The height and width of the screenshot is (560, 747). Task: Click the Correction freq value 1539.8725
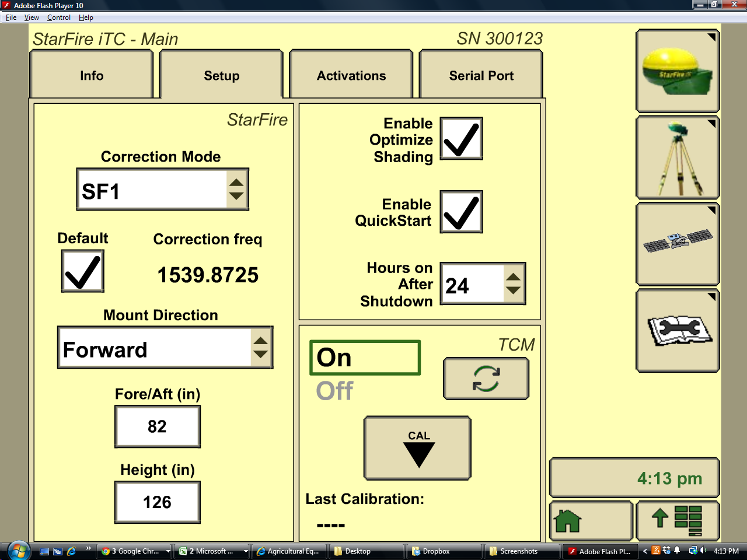[208, 275]
